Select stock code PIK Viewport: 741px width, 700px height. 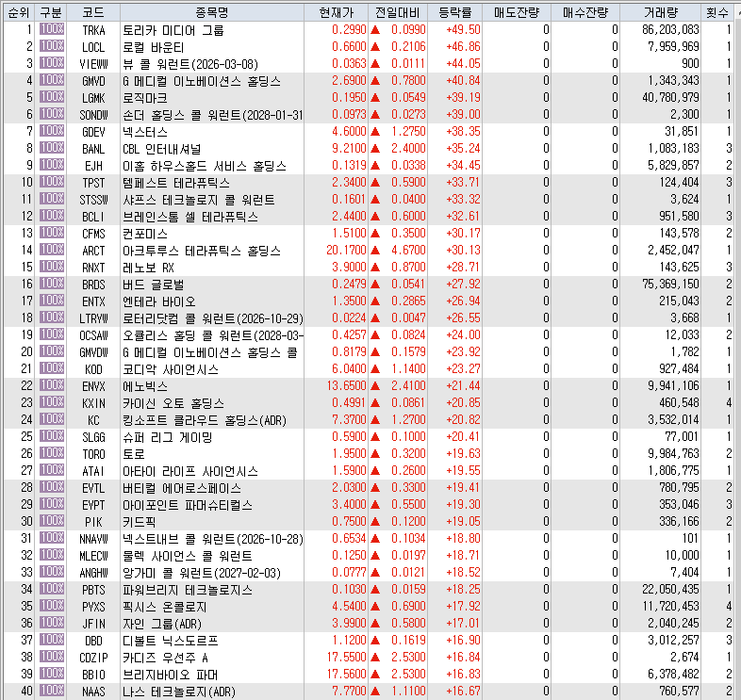point(93,522)
